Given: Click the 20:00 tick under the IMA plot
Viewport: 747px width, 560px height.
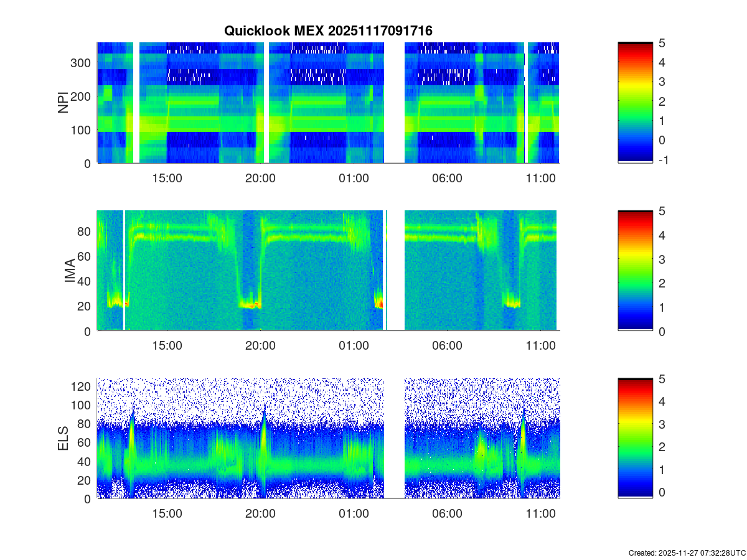Looking at the screenshot, I should [x=260, y=346].
